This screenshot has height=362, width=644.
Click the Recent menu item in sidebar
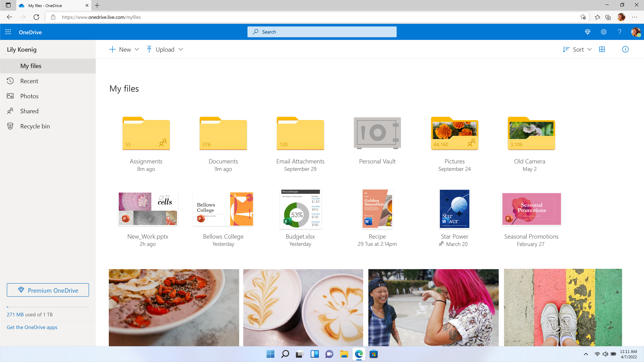tap(29, 81)
